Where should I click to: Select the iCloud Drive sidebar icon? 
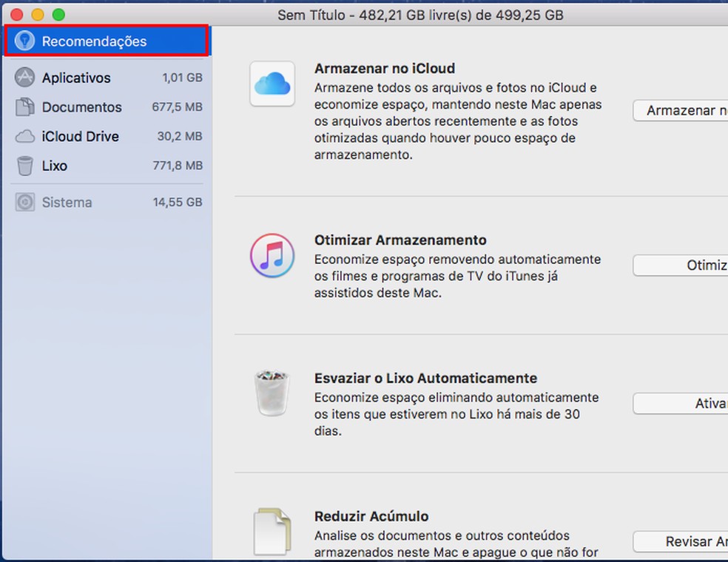24,136
